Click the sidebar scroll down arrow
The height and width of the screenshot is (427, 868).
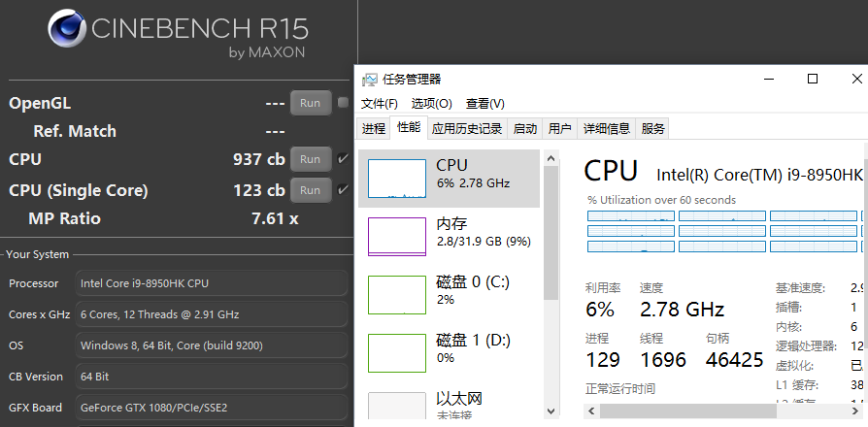pyautogui.click(x=551, y=411)
